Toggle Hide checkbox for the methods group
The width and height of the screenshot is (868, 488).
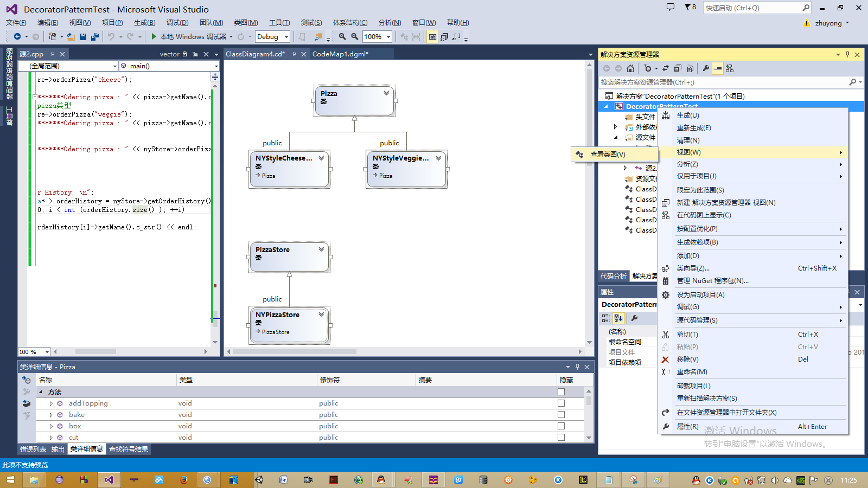click(x=561, y=392)
